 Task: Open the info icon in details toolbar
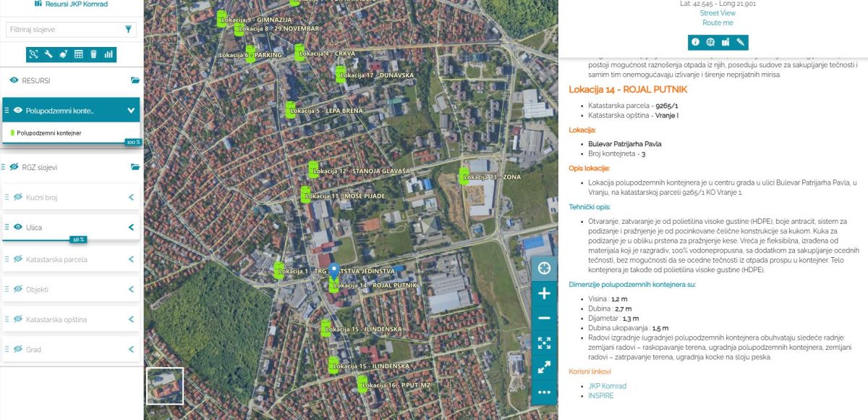pyautogui.click(x=695, y=42)
